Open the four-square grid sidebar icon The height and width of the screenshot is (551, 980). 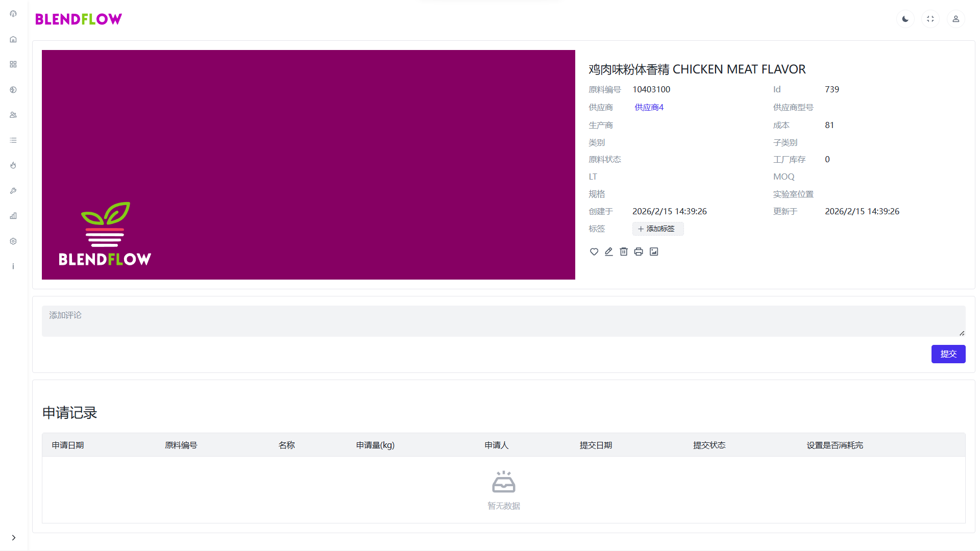(13, 64)
